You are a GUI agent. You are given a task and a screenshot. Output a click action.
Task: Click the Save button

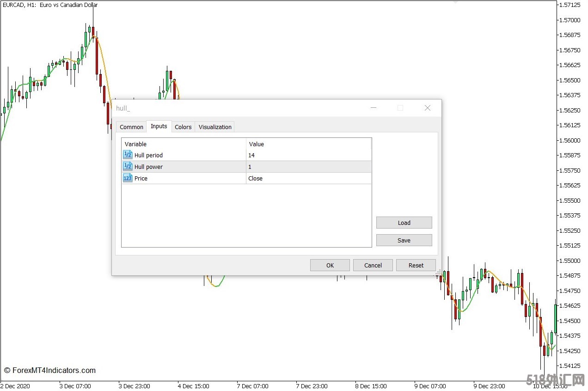click(404, 240)
